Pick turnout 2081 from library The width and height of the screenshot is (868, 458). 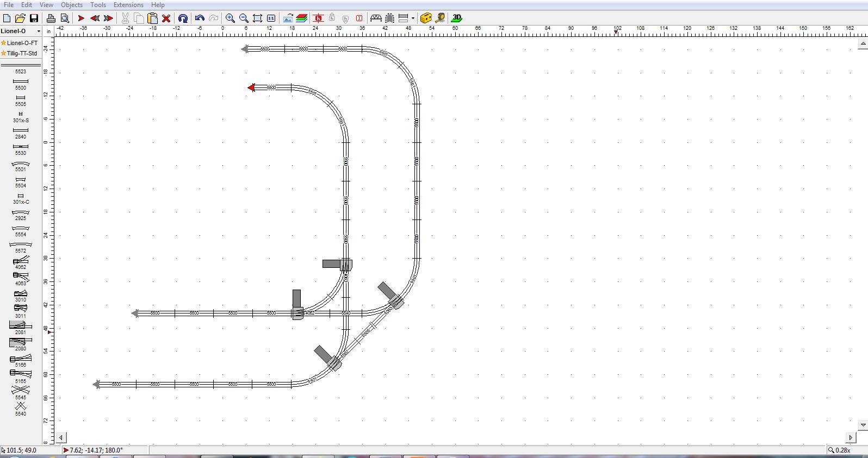pos(21,328)
